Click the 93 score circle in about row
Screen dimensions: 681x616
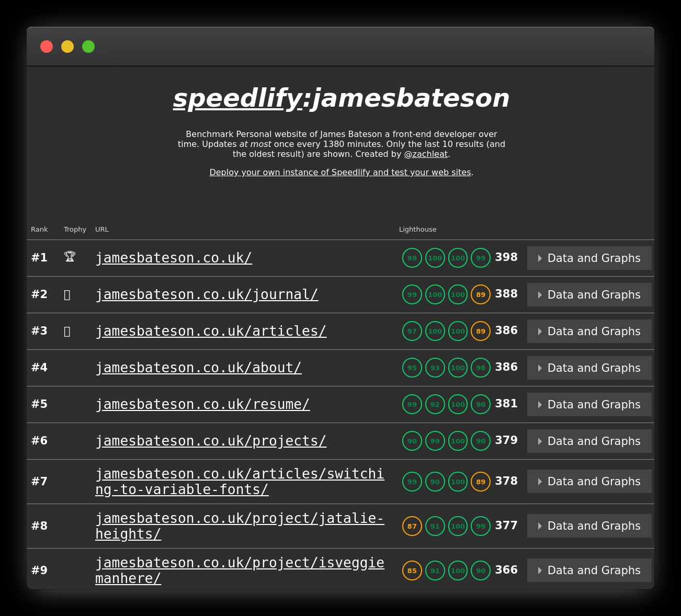(x=435, y=368)
